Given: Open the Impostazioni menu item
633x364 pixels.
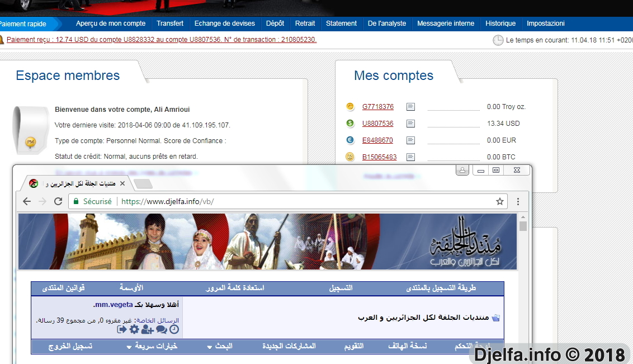Looking at the screenshot, I should point(545,23).
